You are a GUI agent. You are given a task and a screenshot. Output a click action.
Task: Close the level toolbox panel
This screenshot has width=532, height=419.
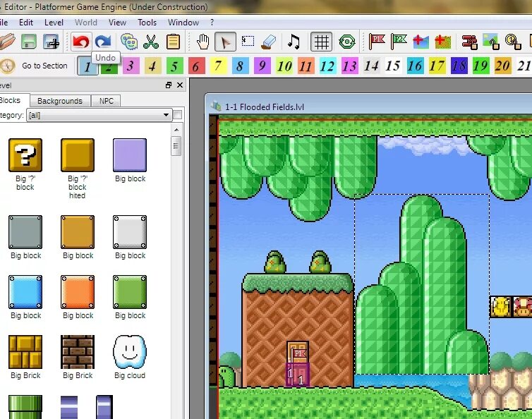click(x=180, y=85)
